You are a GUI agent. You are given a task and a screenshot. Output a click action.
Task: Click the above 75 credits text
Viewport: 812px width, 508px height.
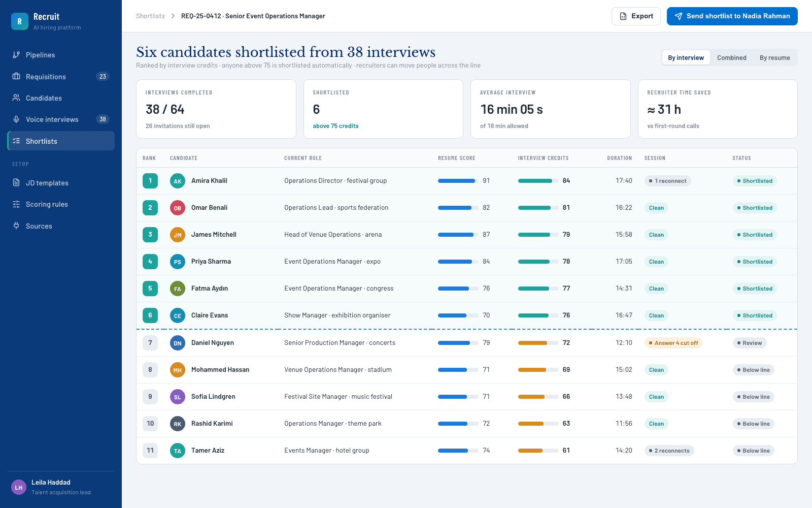point(335,126)
